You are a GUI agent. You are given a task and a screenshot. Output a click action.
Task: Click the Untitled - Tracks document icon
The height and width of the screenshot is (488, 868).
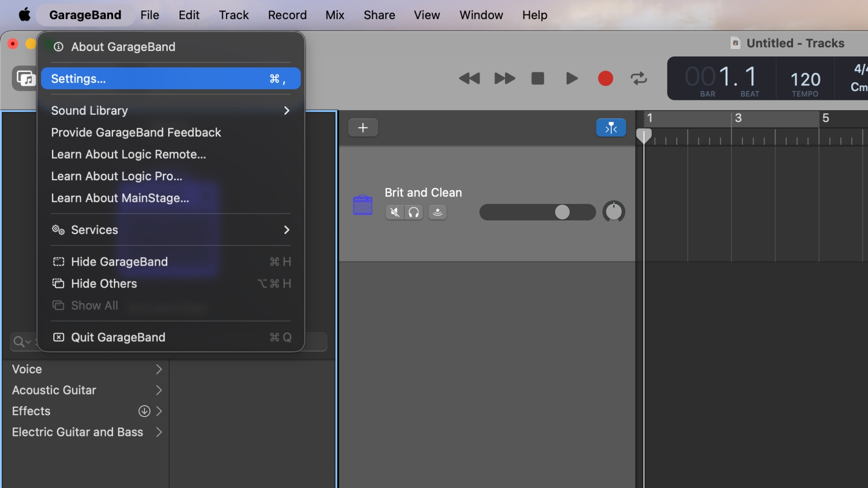pos(736,43)
